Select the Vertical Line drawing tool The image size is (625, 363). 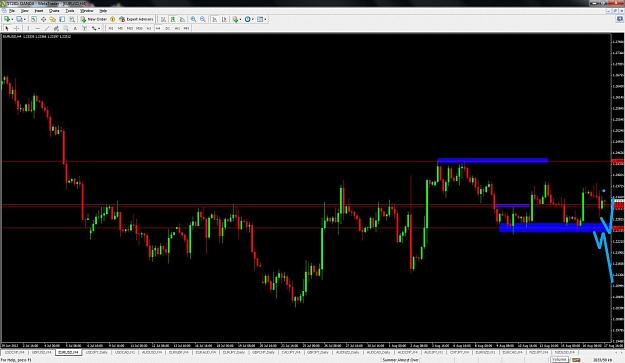click(28, 28)
